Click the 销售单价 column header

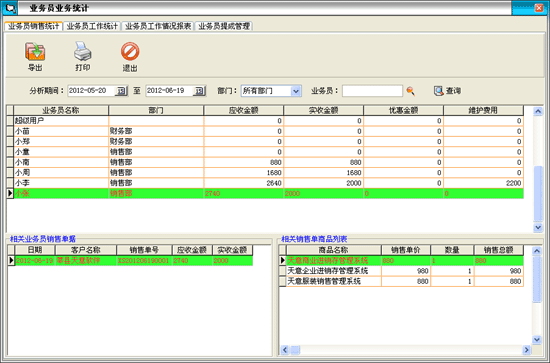(406, 250)
